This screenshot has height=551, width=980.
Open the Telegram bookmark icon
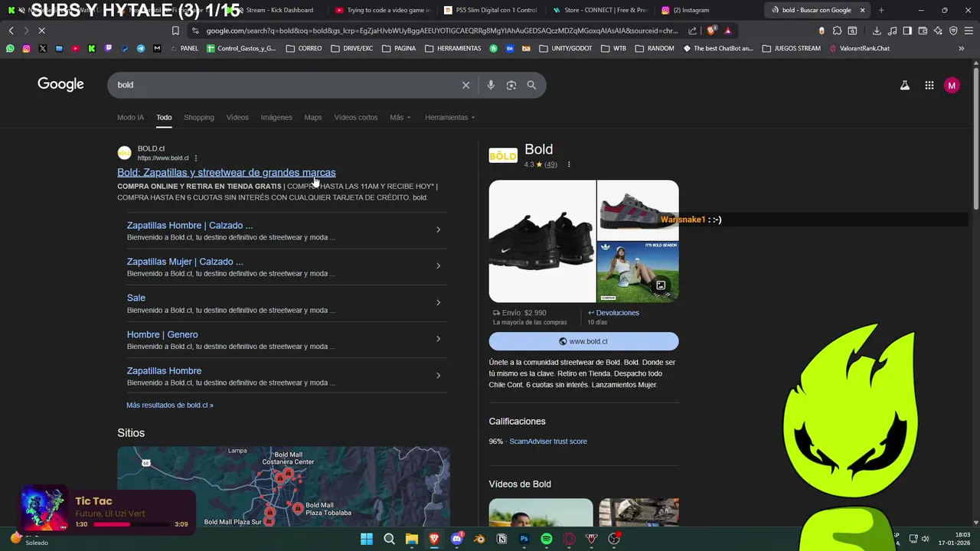tap(141, 48)
